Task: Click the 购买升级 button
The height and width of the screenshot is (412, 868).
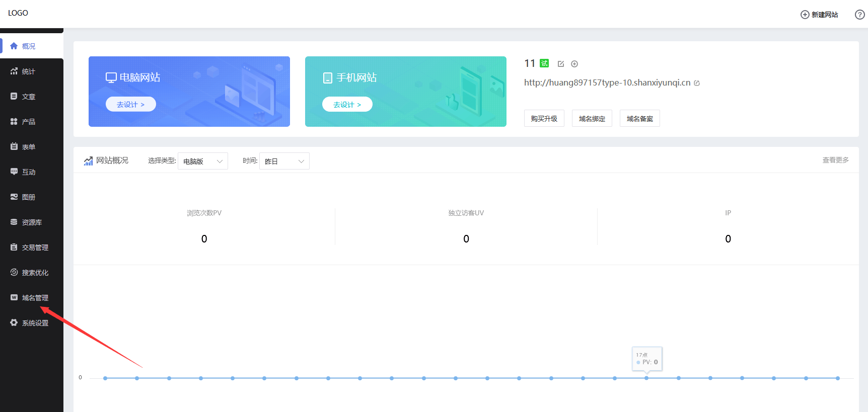Action: [544, 118]
